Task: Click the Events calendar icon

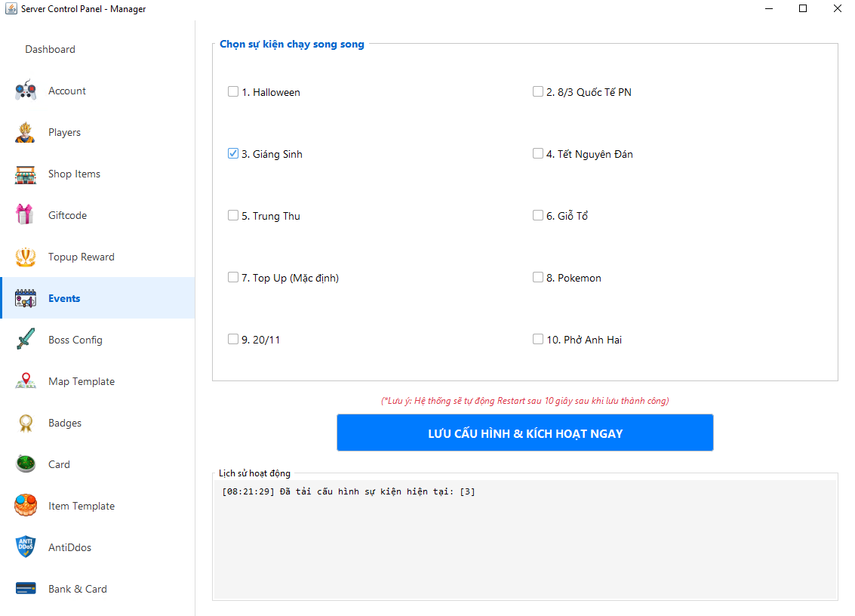Action: tap(26, 298)
